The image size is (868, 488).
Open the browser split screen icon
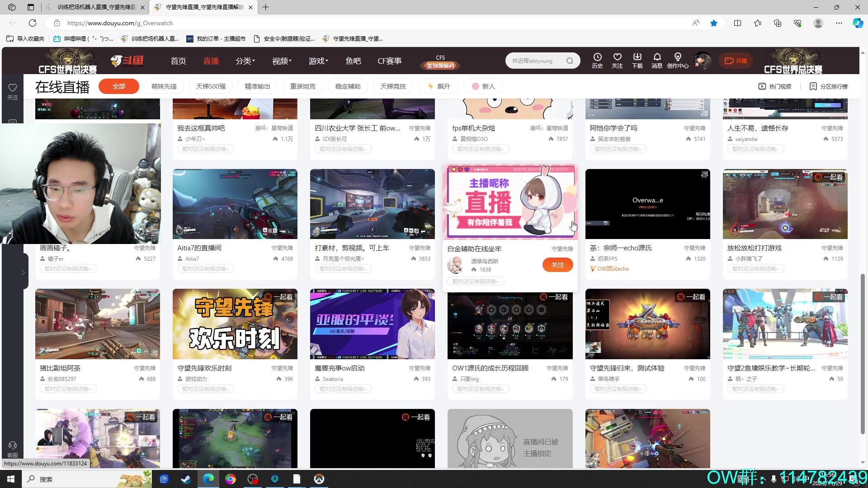pyautogui.click(x=737, y=23)
